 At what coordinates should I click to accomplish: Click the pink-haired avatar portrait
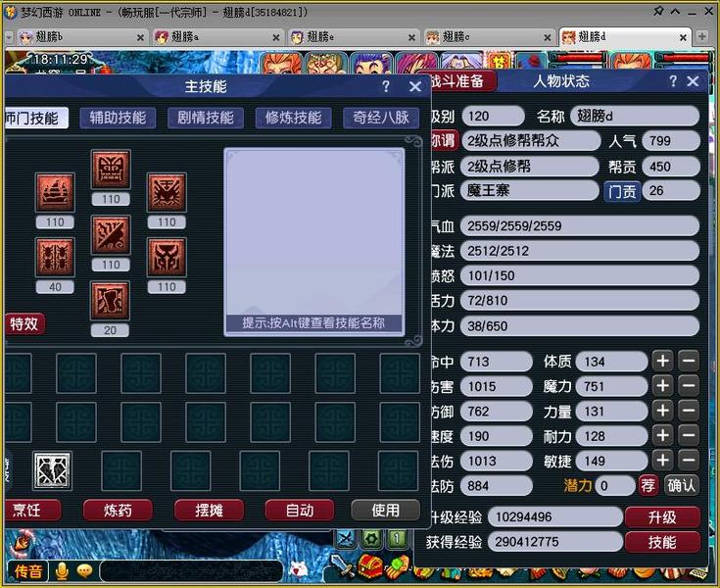pyautogui.click(x=417, y=64)
